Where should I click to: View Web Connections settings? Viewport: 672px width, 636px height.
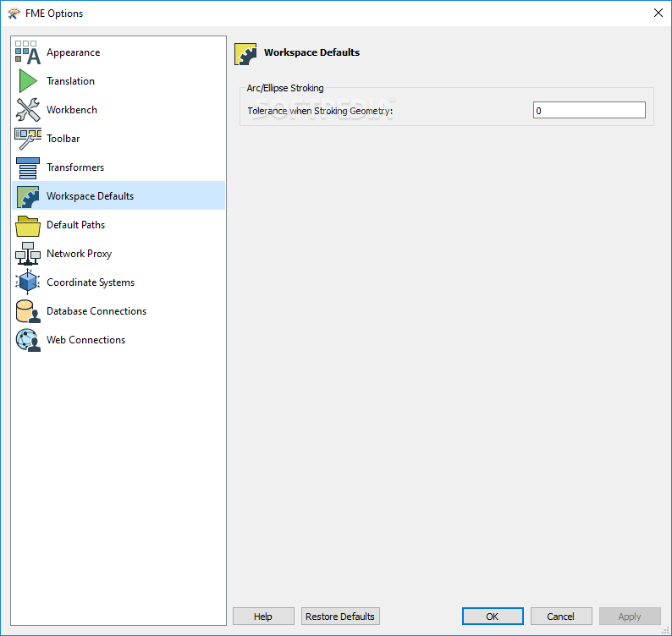(118, 340)
